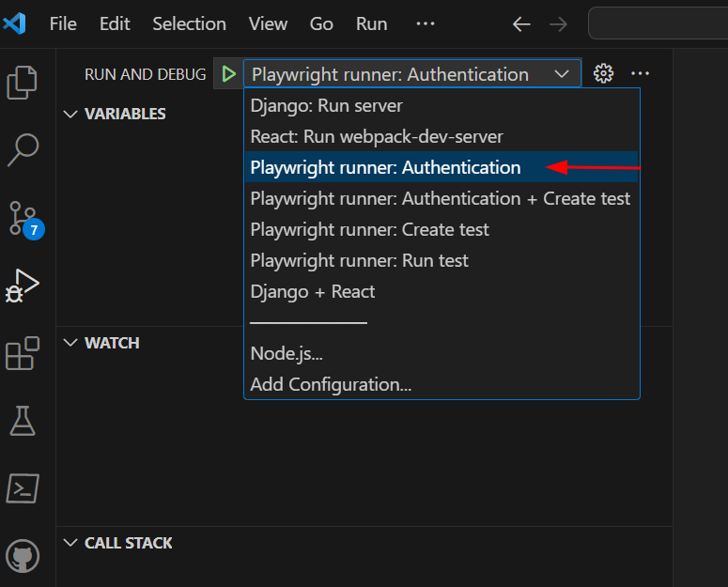Select Playwright runner: Create test configuration

point(441,230)
